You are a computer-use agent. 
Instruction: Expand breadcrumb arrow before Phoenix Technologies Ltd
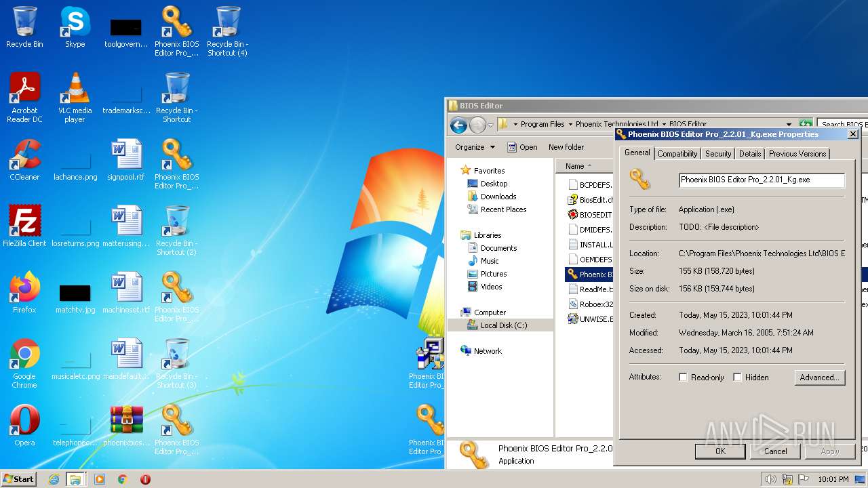pos(570,124)
